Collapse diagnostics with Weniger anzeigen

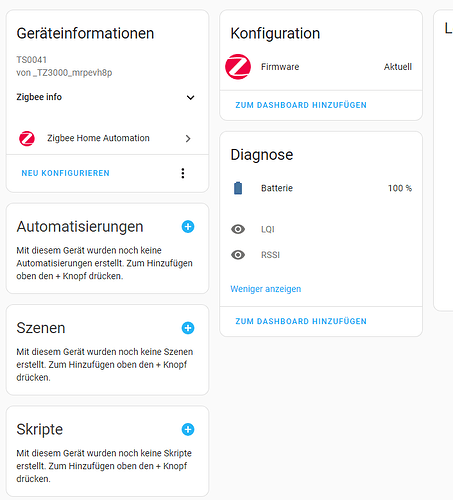click(265, 289)
